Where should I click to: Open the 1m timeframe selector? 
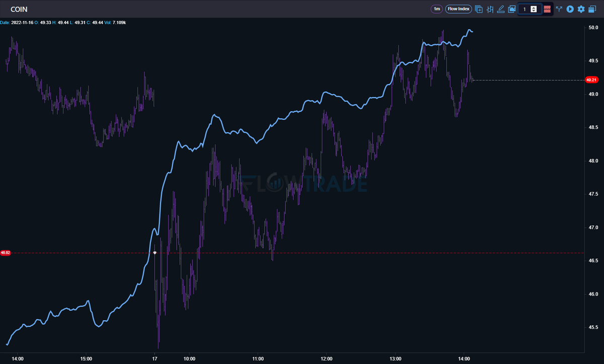point(436,9)
